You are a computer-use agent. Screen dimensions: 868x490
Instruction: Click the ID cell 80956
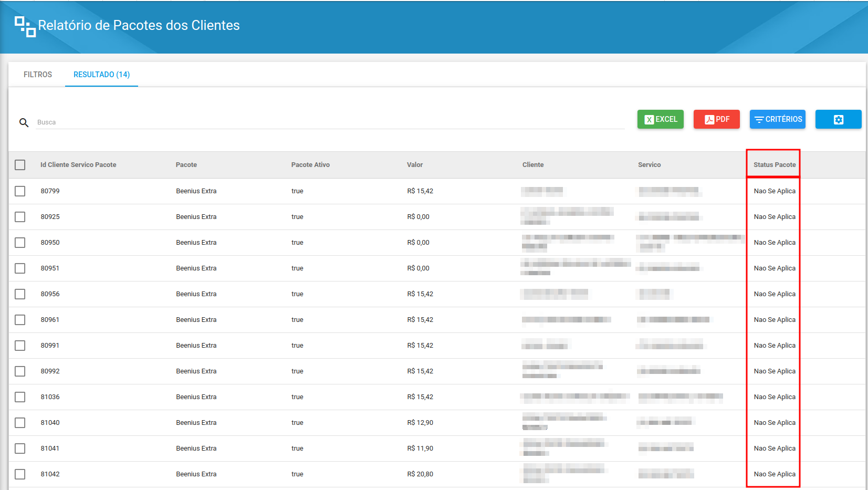coord(50,294)
